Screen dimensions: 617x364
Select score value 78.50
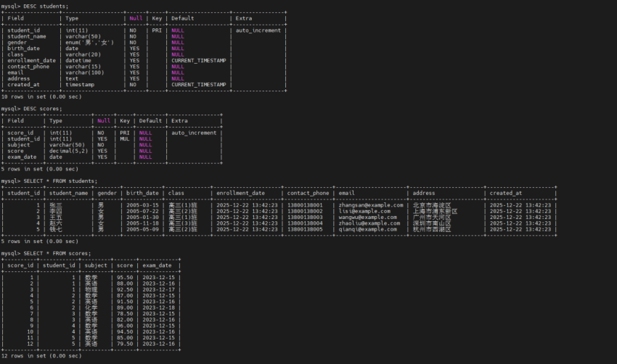(x=125, y=314)
